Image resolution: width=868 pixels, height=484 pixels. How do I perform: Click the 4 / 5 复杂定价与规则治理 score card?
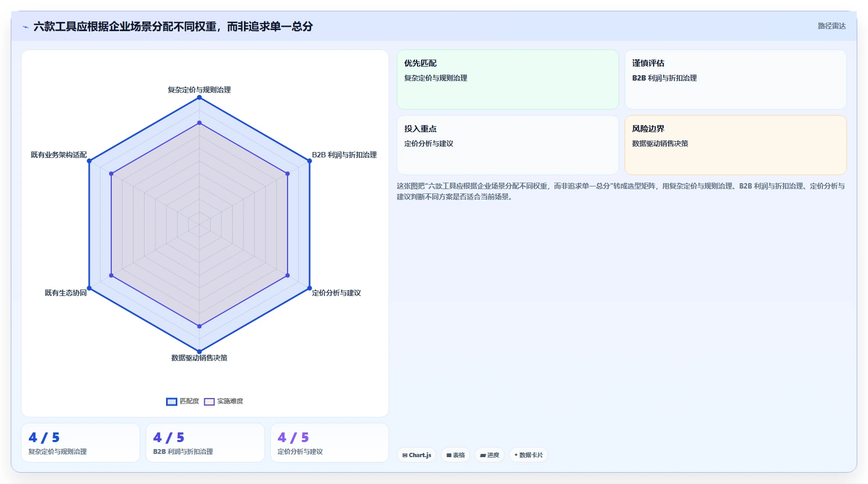click(81, 443)
